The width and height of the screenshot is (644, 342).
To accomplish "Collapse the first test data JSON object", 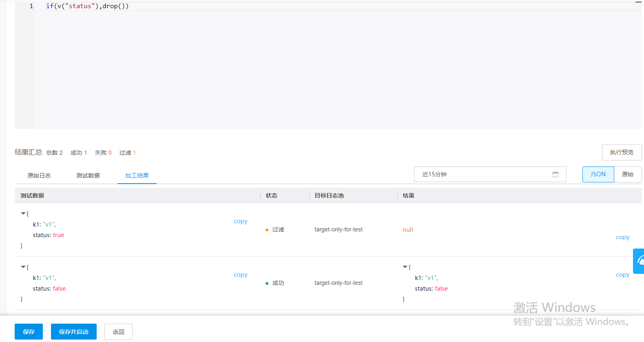I will [x=23, y=213].
